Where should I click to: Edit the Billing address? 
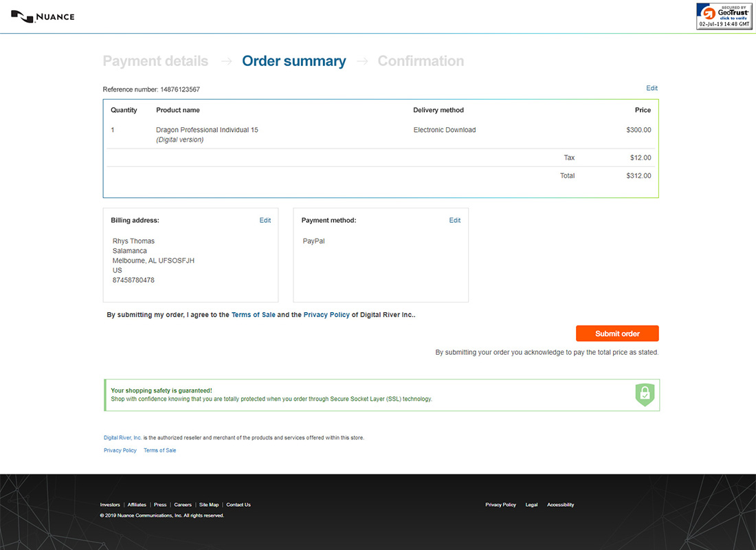click(265, 220)
